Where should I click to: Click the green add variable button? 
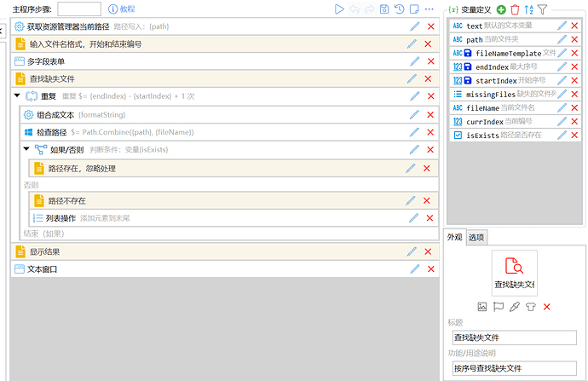(x=500, y=9)
